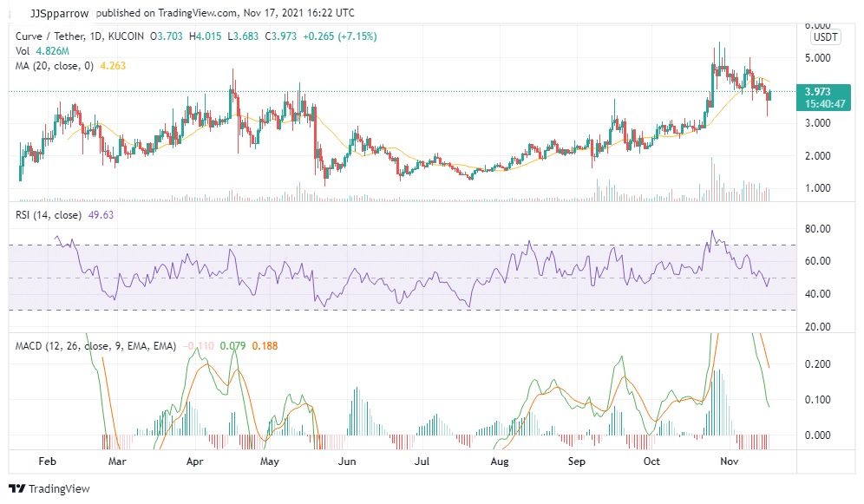Click the Feb label on time axis

pyautogui.click(x=48, y=461)
